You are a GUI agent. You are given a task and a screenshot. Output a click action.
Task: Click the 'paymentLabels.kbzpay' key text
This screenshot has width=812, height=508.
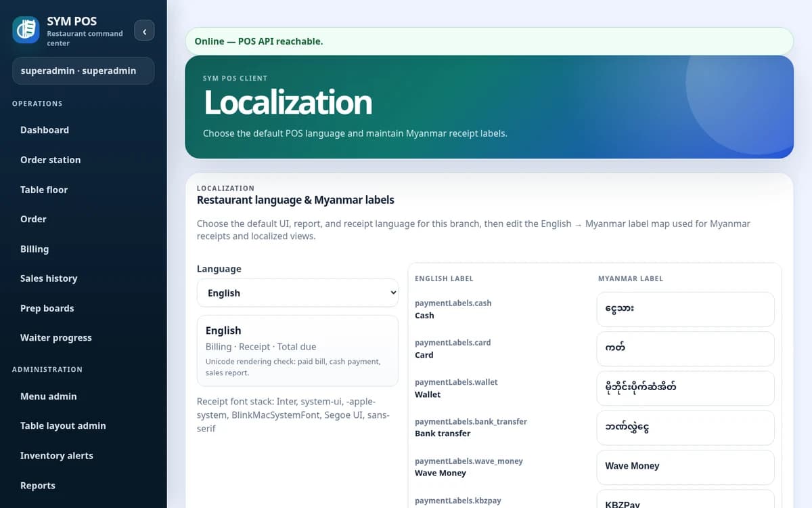coord(458,501)
